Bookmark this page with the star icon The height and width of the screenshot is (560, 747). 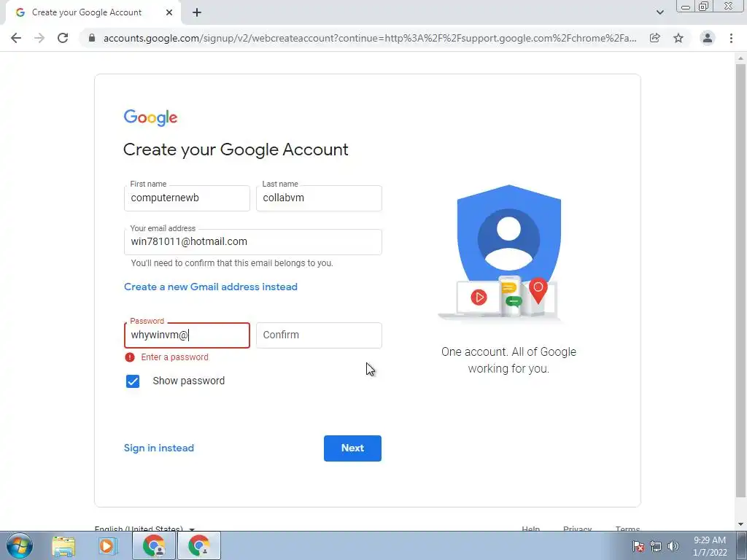(678, 38)
